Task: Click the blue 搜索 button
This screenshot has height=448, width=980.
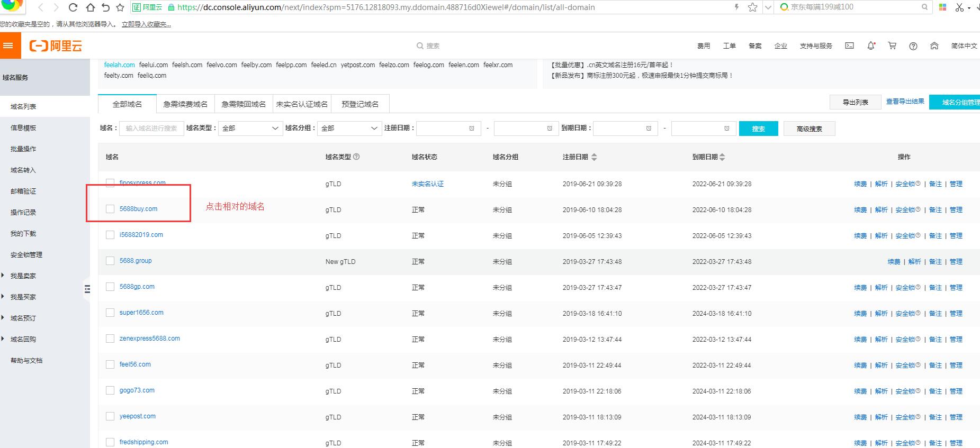Action: 758,129
